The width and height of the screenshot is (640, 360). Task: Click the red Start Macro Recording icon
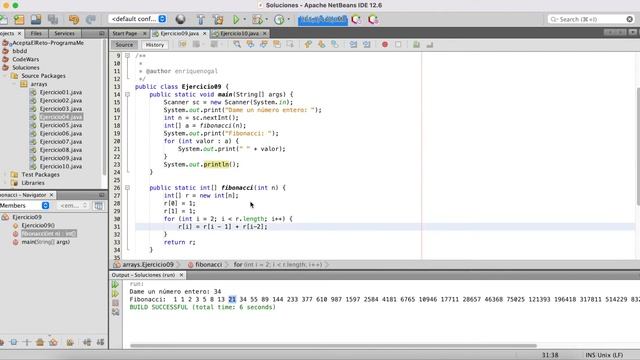coord(384,44)
